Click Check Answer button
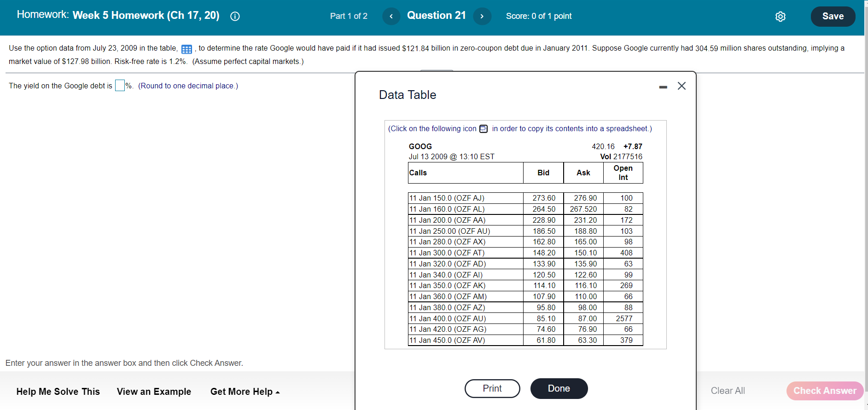The height and width of the screenshot is (410, 868). [x=825, y=391]
